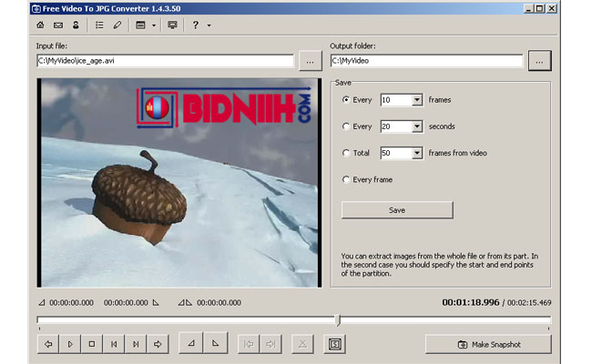Viewport: 592px width, 364px height.
Task: Click the clear selection scissors button
Action: [x=302, y=344]
